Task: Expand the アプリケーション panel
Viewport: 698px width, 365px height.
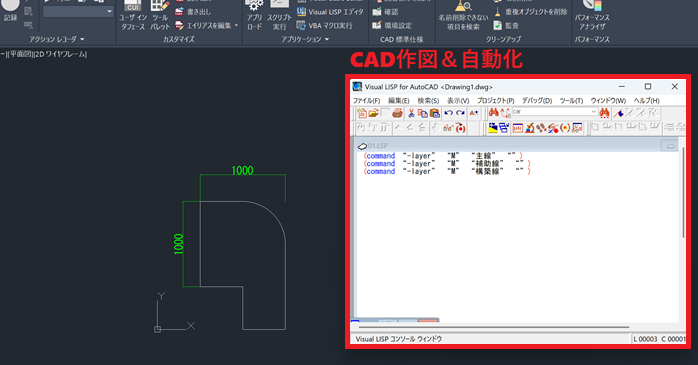Action: (x=305, y=39)
